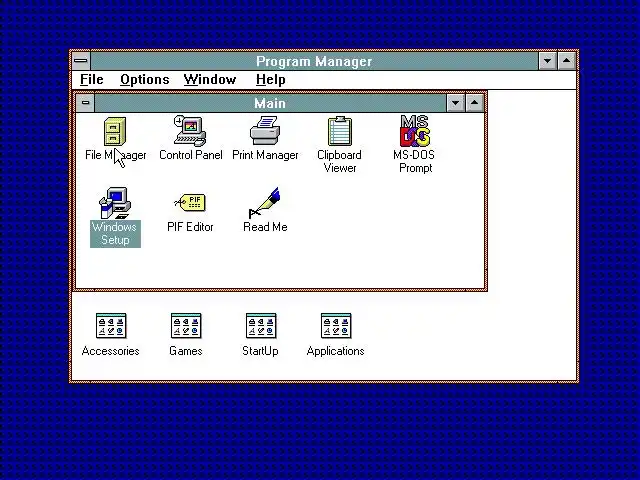
Task: Click the Main window title bar
Action: (x=270, y=103)
